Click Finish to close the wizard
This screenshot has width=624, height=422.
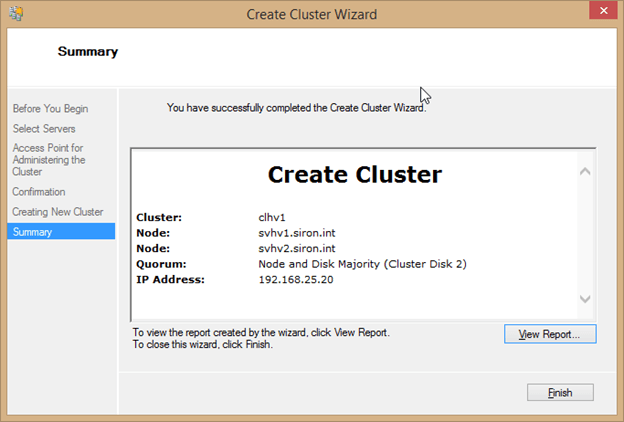tap(560, 392)
